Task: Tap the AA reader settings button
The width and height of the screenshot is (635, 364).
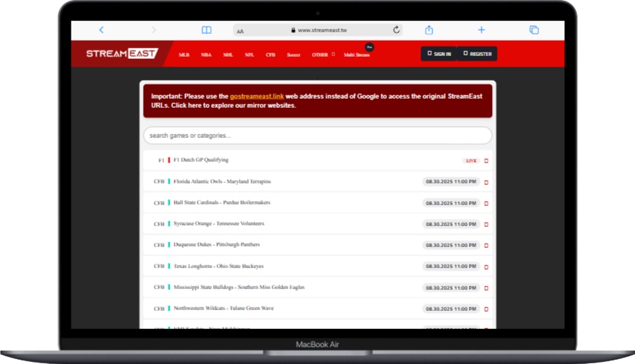Action: click(x=240, y=31)
